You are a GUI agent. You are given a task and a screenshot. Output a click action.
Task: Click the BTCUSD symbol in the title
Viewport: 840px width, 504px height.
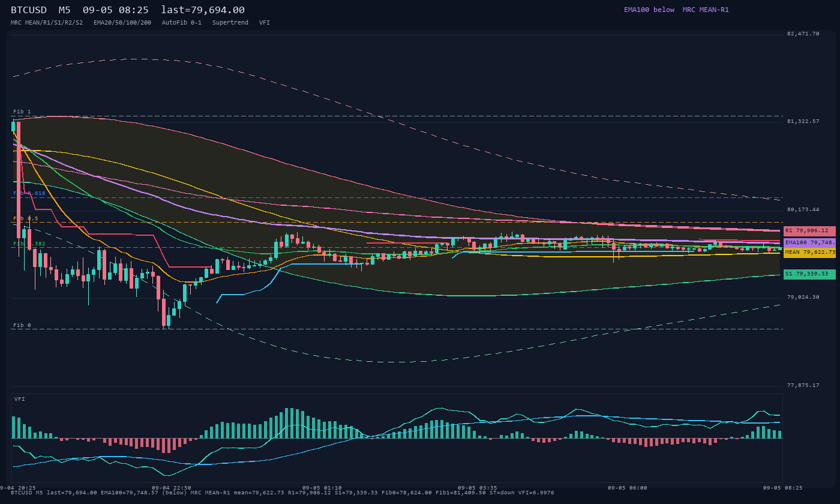[29, 10]
